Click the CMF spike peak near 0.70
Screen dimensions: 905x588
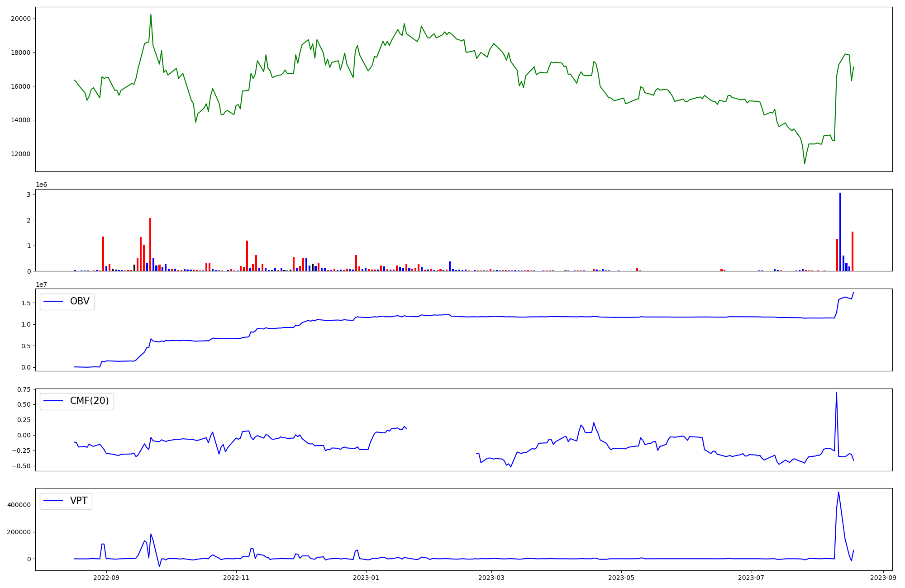pyautogui.click(x=836, y=393)
